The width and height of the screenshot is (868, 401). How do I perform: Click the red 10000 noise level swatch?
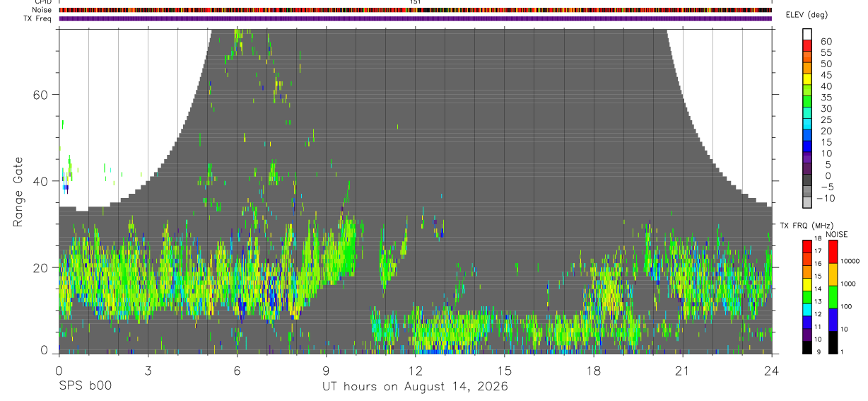coord(833,252)
